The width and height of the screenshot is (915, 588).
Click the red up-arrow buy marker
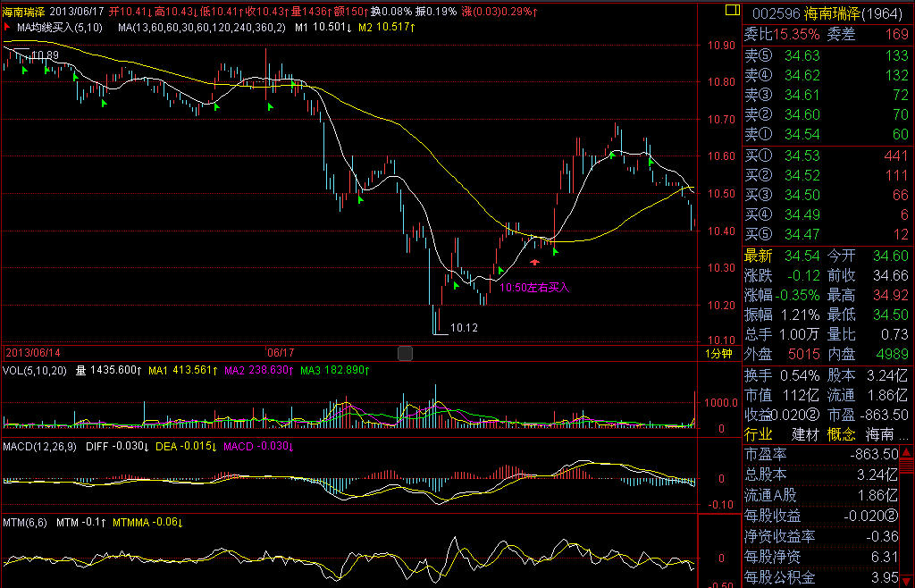pos(534,262)
